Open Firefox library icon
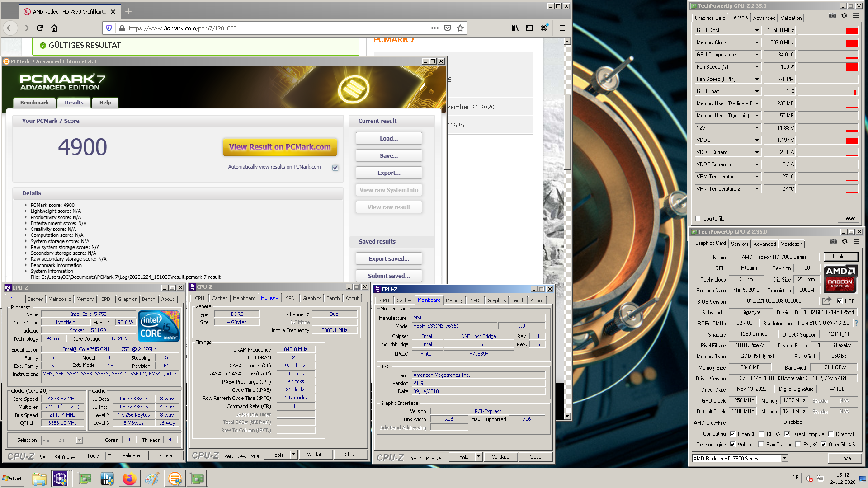This screenshot has width=868, height=488. [x=515, y=28]
